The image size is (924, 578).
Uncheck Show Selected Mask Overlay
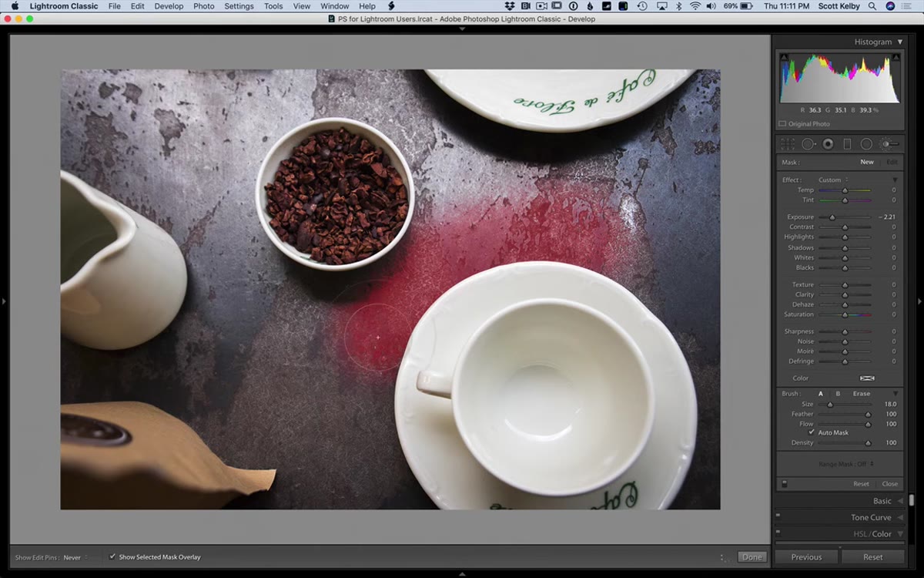click(x=112, y=556)
